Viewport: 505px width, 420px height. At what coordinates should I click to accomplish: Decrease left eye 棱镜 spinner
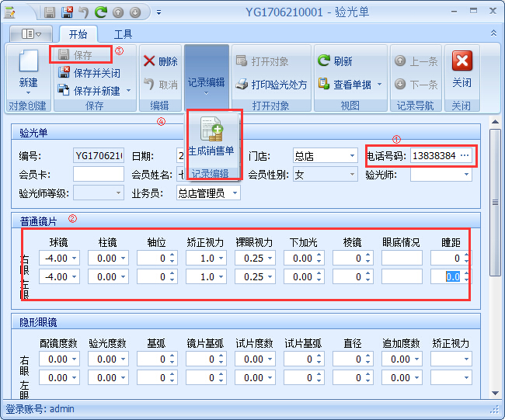(x=367, y=280)
